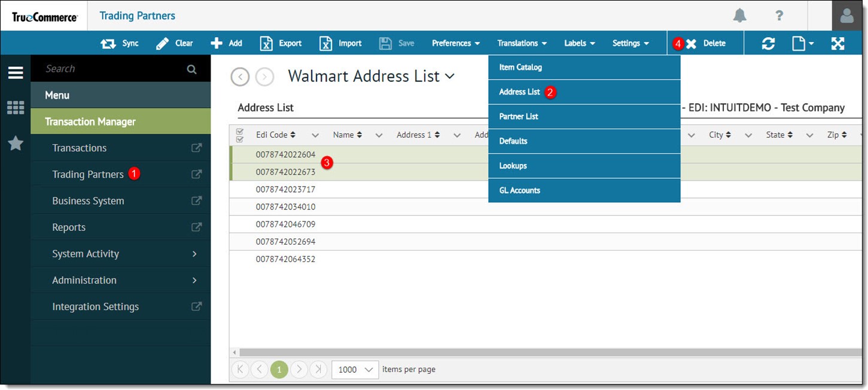Open the Settings dropdown menu

tap(631, 43)
